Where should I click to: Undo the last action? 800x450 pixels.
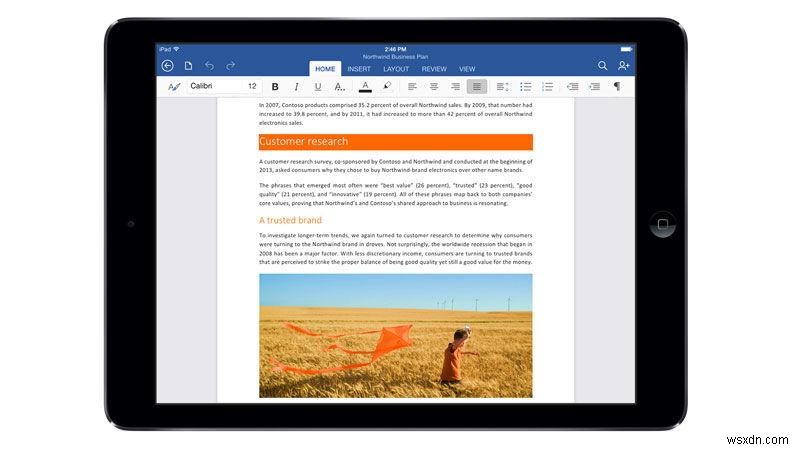click(209, 66)
